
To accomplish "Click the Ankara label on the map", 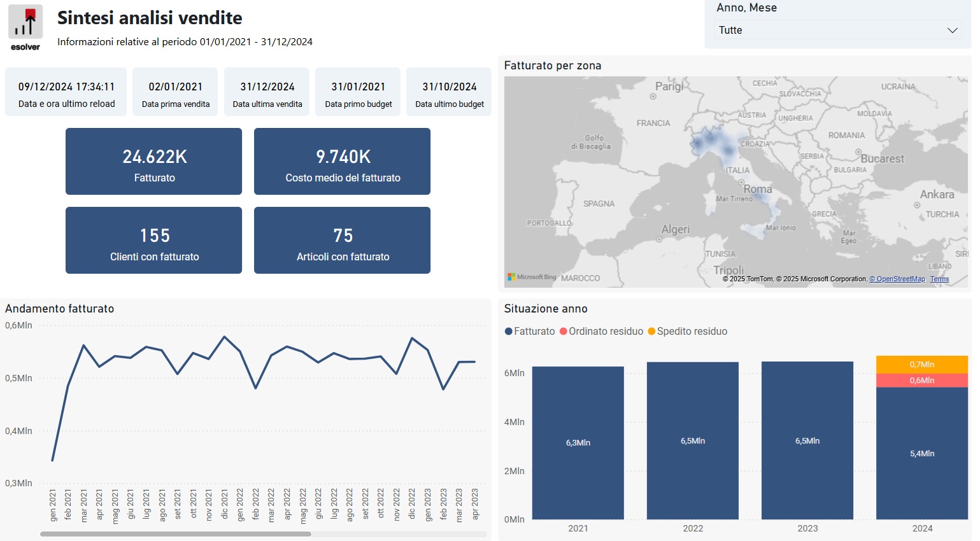I will [937, 194].
